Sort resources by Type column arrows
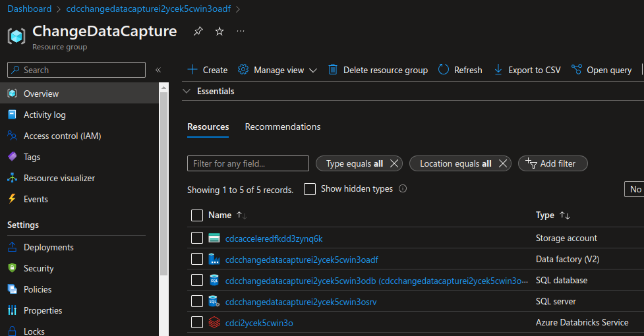644x336 pixels. [565, 215]
